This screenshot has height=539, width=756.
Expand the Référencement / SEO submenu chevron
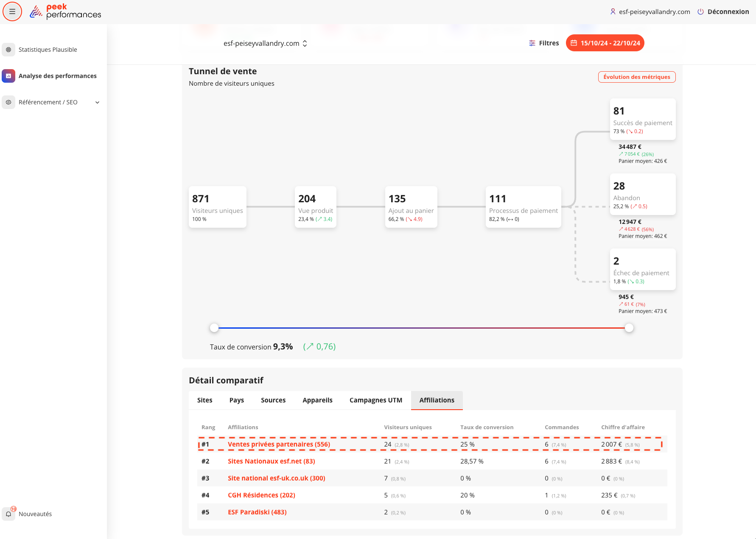pos(97,102)
